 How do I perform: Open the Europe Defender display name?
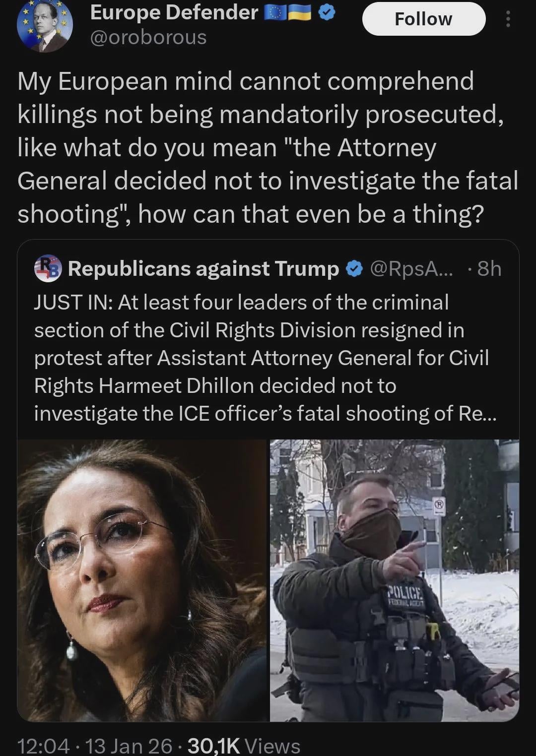[x=174, y=13]
